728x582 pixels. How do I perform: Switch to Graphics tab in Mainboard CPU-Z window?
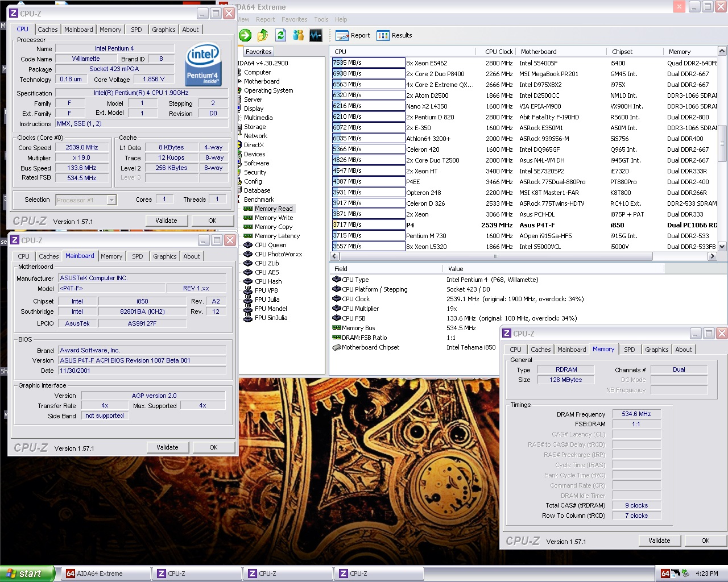point(165,256)
